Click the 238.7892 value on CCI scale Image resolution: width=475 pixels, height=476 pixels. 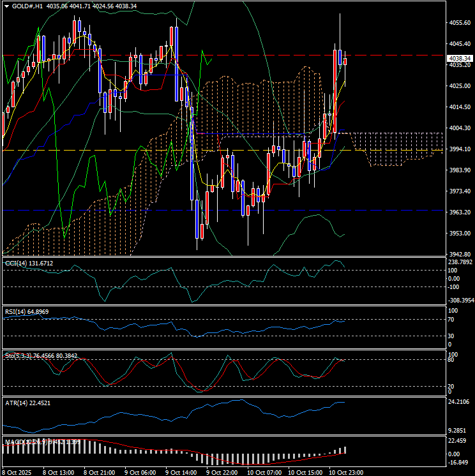(x=460, y=262)
